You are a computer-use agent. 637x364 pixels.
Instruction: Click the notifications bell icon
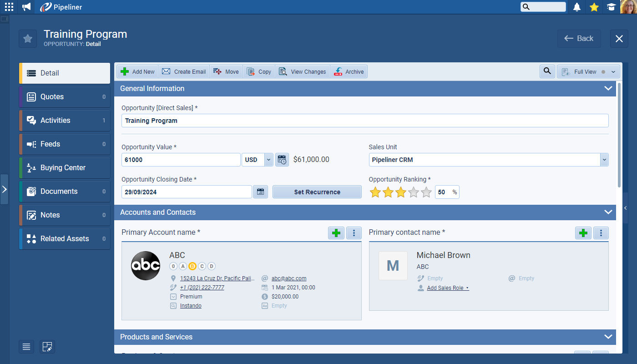click(577, 7)
